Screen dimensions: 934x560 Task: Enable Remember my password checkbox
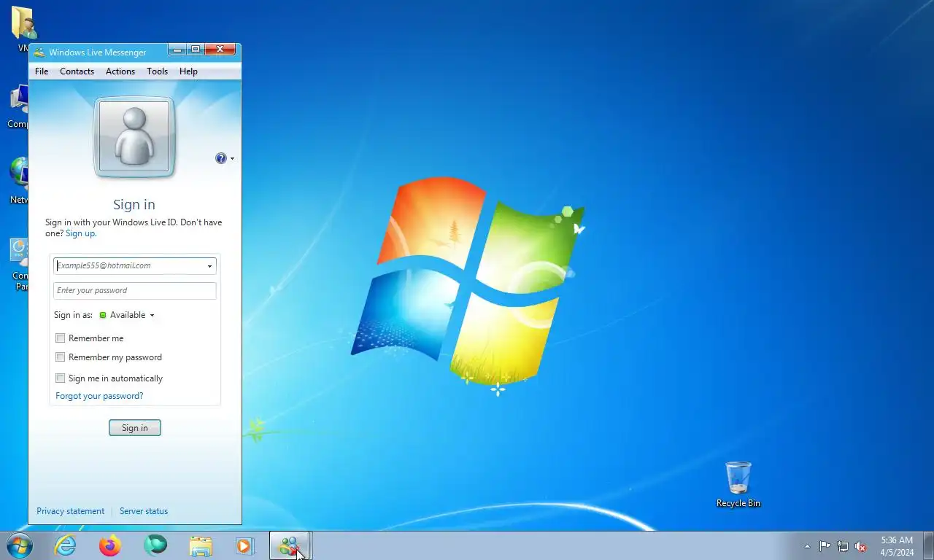61,357
